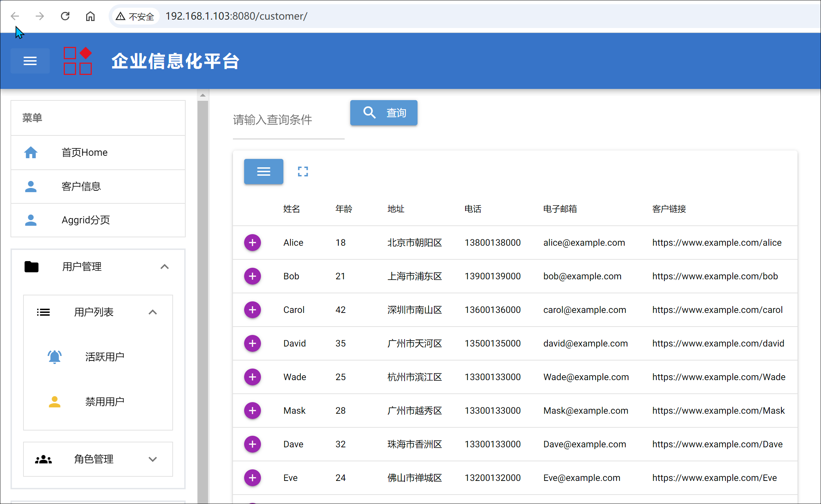
Task: Select 活跃用户 in the sidebar
Action: point(104,357)
